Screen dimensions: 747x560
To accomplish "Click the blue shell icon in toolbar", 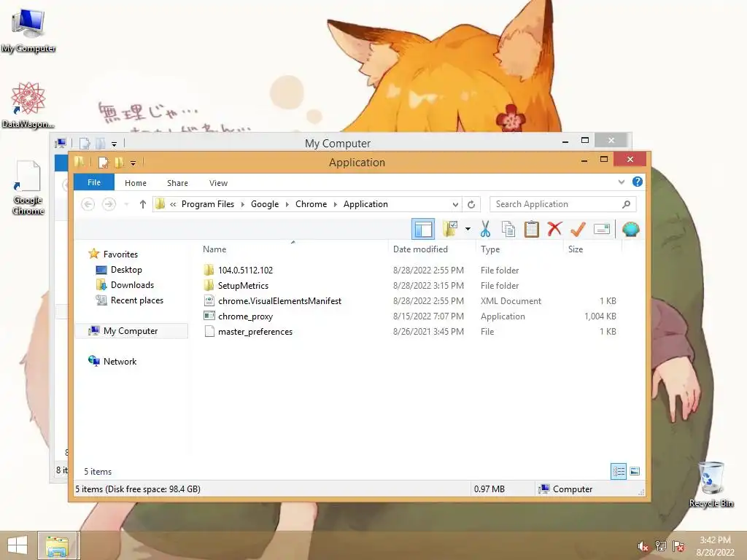I will [x=631, y=229].
